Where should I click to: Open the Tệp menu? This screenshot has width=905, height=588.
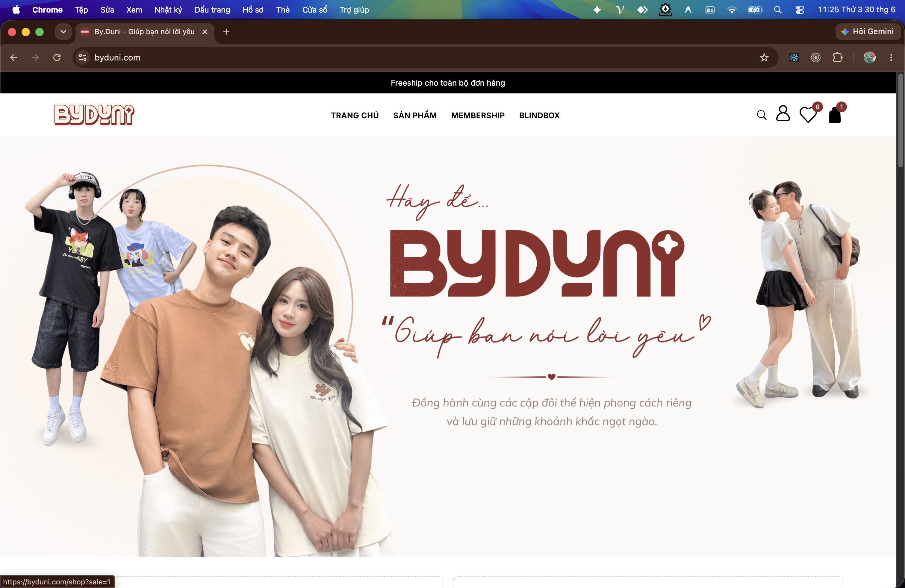click(x=81, y=10)
